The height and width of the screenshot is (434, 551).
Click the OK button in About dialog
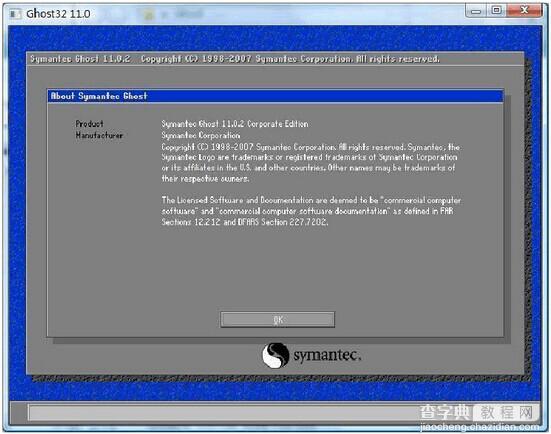278,319
